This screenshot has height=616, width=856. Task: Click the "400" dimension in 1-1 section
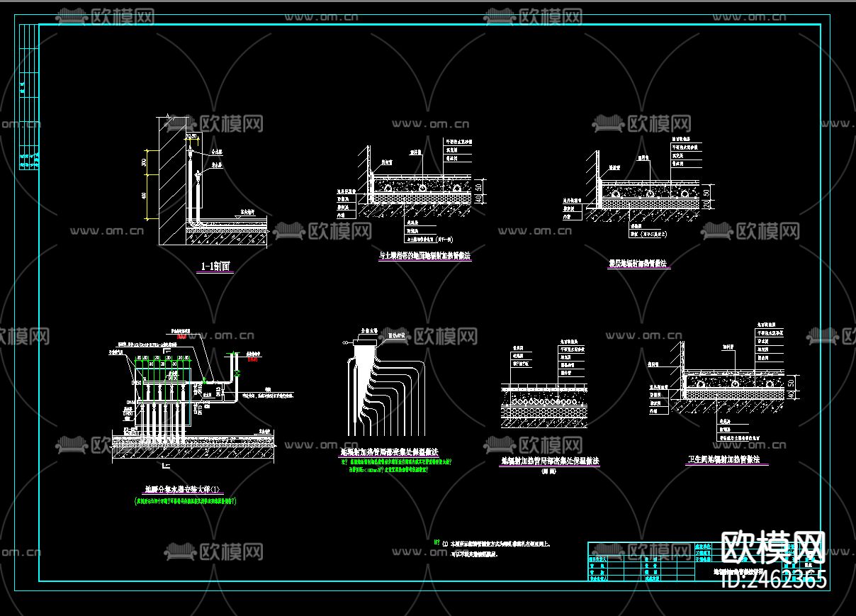tap(144, 196)
